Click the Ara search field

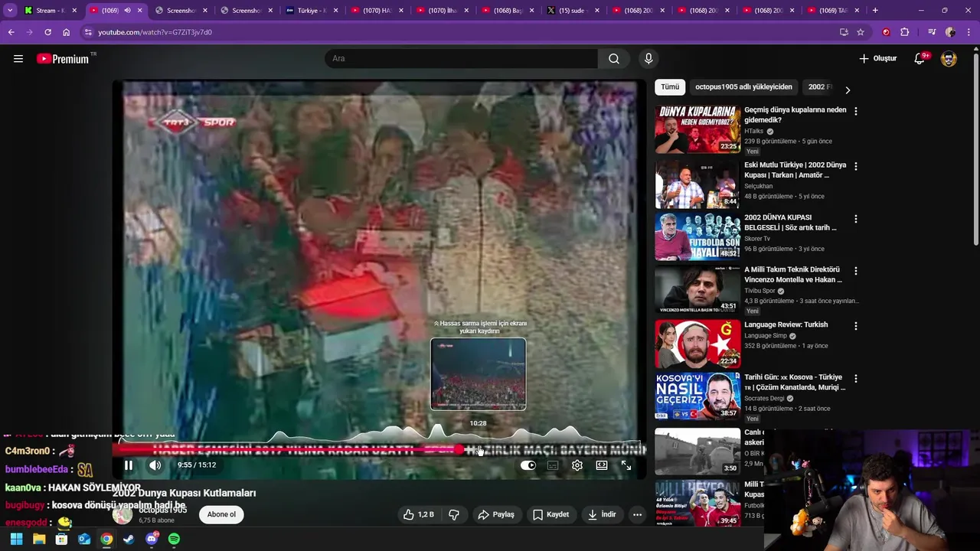pos(461,59)
